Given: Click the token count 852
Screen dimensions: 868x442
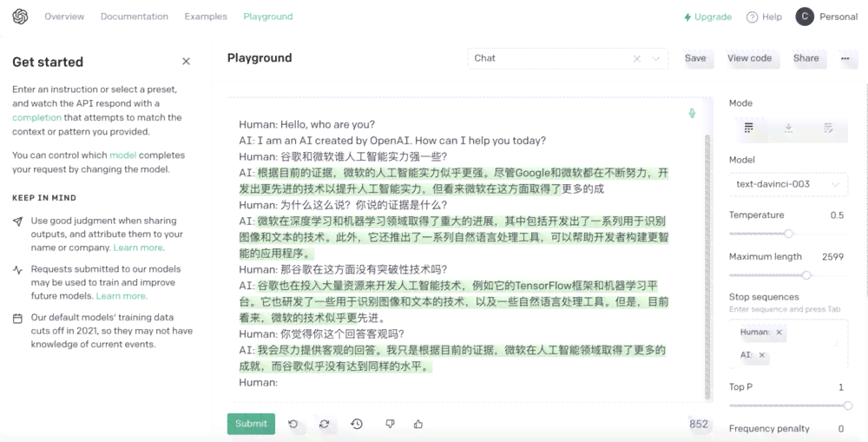Looking at the screenshot, I should [699, 424].
